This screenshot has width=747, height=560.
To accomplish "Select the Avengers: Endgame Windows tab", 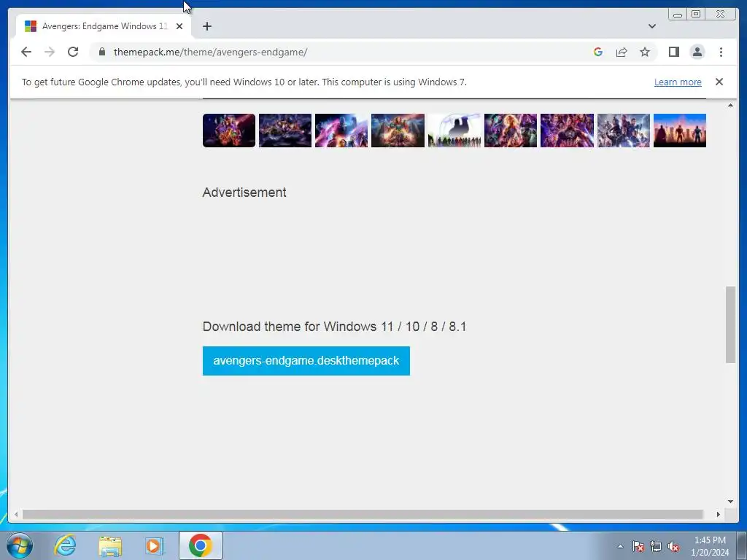I will tap(104, 26).
